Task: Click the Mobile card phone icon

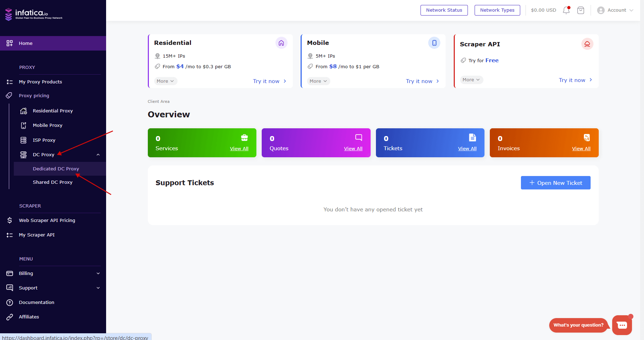Action: (x=434, y=43)
